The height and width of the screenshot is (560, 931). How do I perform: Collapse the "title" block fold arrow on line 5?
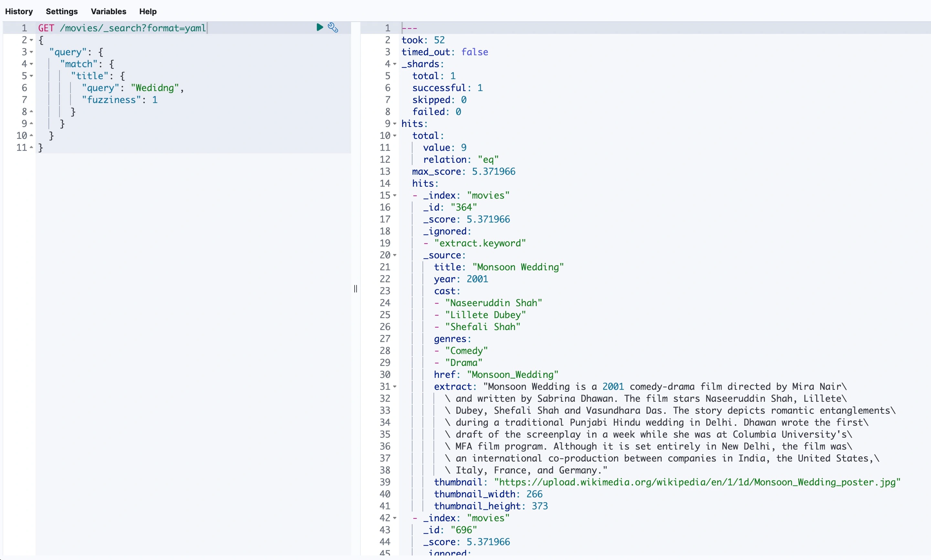click(31, 76)
